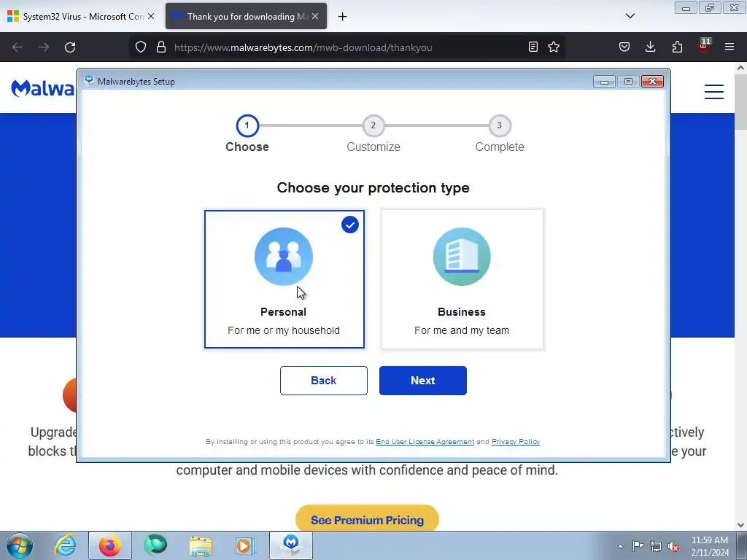Click the page vertical scrollbar thumb
Image resolution: width=747 pixels, height=560 pixels.
(x=741, y=101)
